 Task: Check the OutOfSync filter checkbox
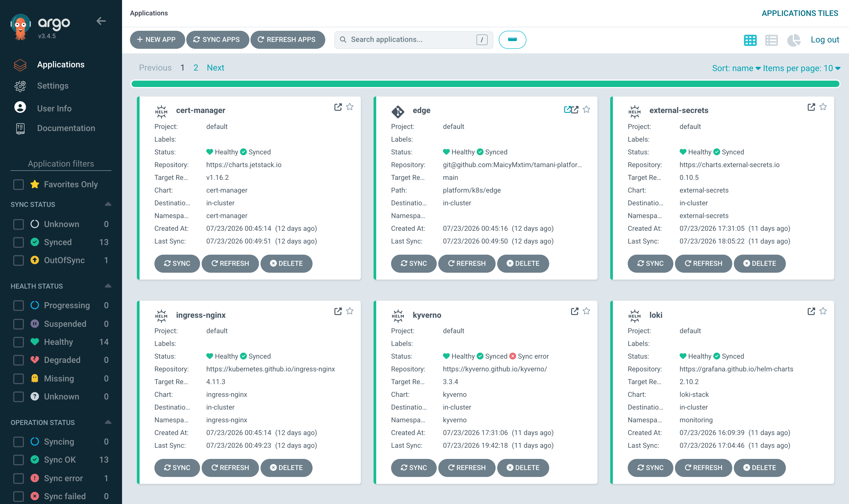18,260
